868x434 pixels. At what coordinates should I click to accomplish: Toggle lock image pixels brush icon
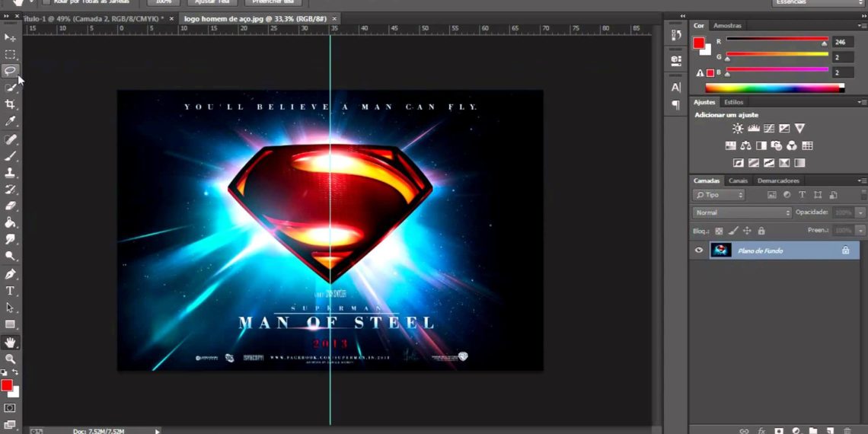(x=733, y=231)
